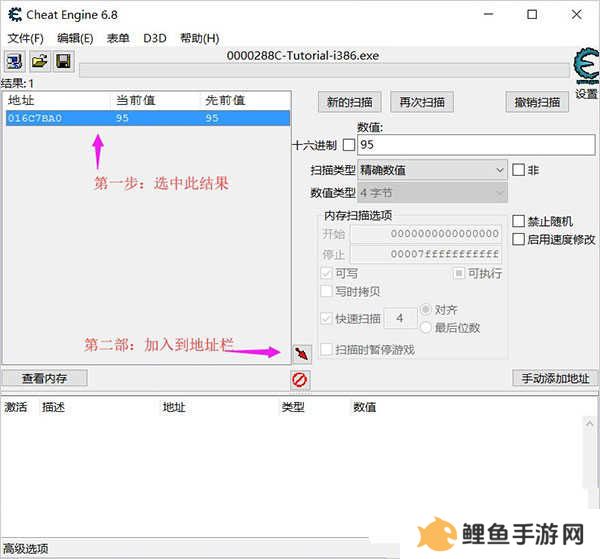Click the 高级选项 link at bottom
This screenshot has height=559, width=600.
[26, 549]
